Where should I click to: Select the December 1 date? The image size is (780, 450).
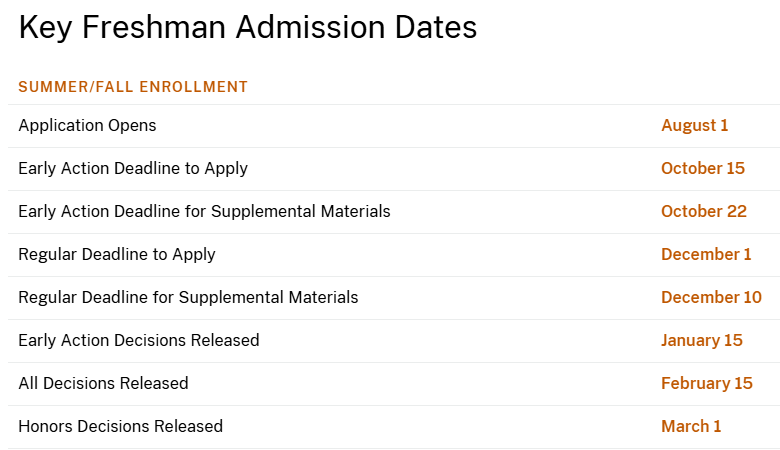tap(706, 255)
